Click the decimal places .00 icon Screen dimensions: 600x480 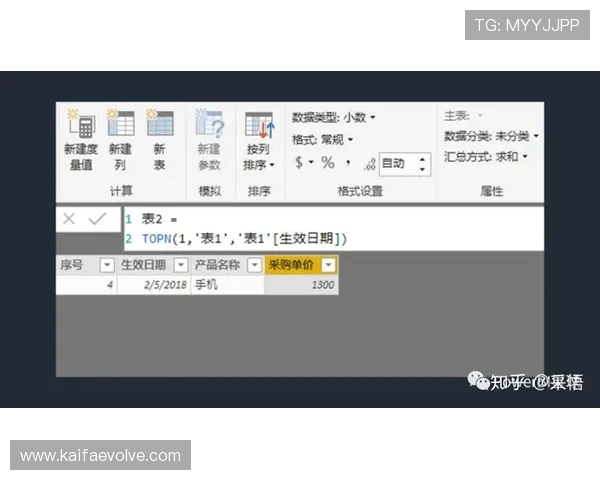(x=370, y=164)
